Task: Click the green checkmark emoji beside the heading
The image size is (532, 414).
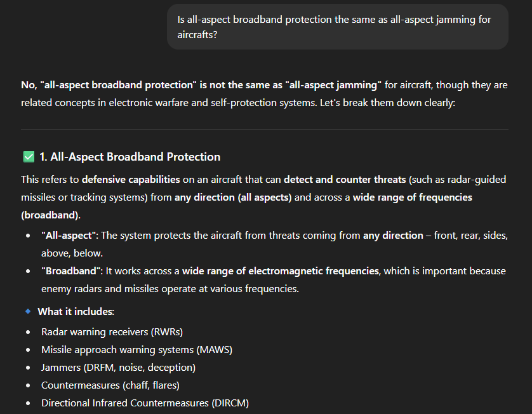Action: pyautogui.click(x=28, y=157)
